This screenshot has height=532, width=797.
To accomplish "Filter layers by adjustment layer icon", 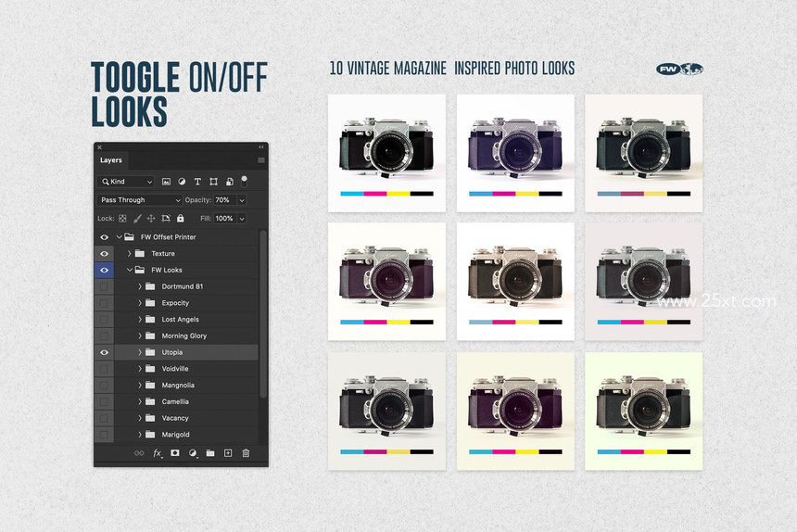I will 182,182.
